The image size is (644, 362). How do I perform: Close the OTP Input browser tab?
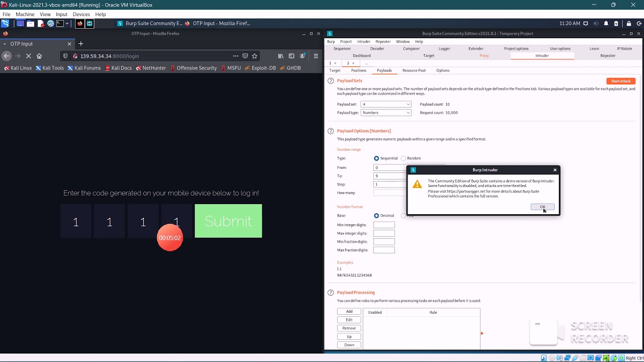click(x=69, y=44)
